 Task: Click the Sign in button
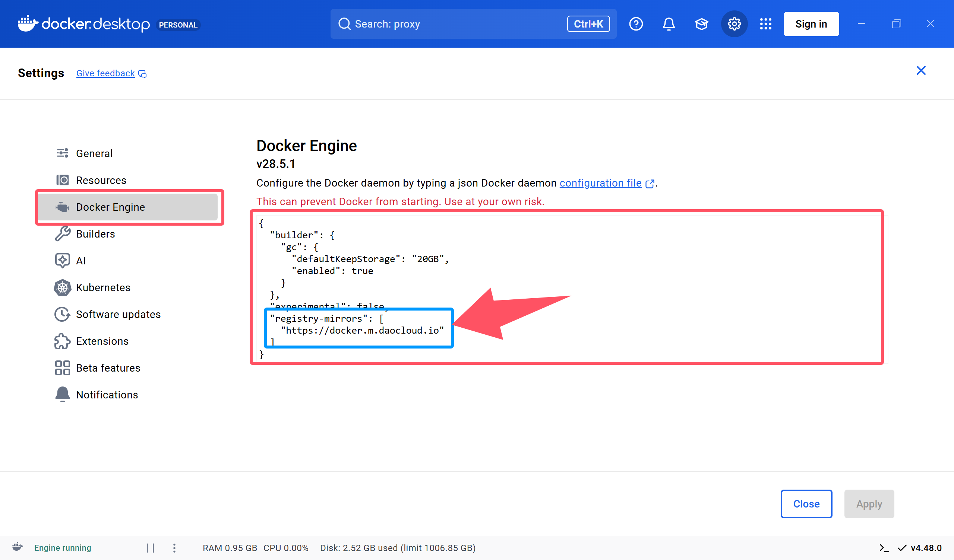[811, 24]
